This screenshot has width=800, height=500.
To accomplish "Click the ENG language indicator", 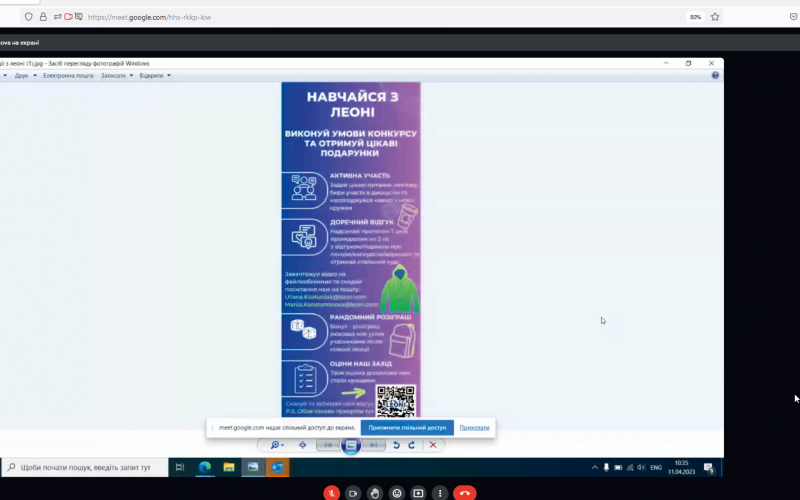I will pyautogui.click(x=656, y=467).
